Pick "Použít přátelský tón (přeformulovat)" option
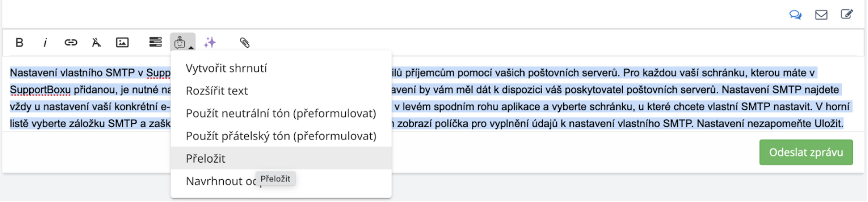 click(281, 136)
